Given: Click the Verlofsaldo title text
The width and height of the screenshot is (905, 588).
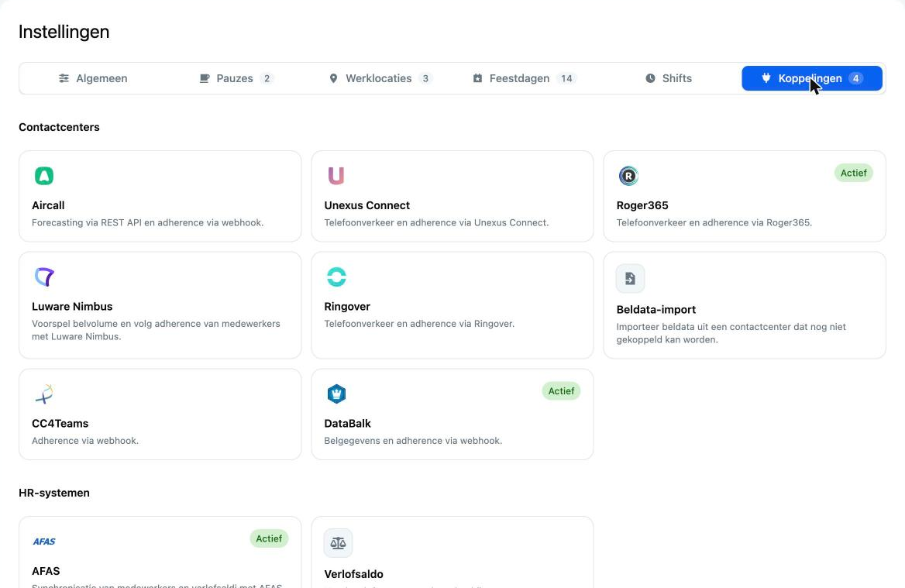Looking at the screenshot, I should point(354,574).
